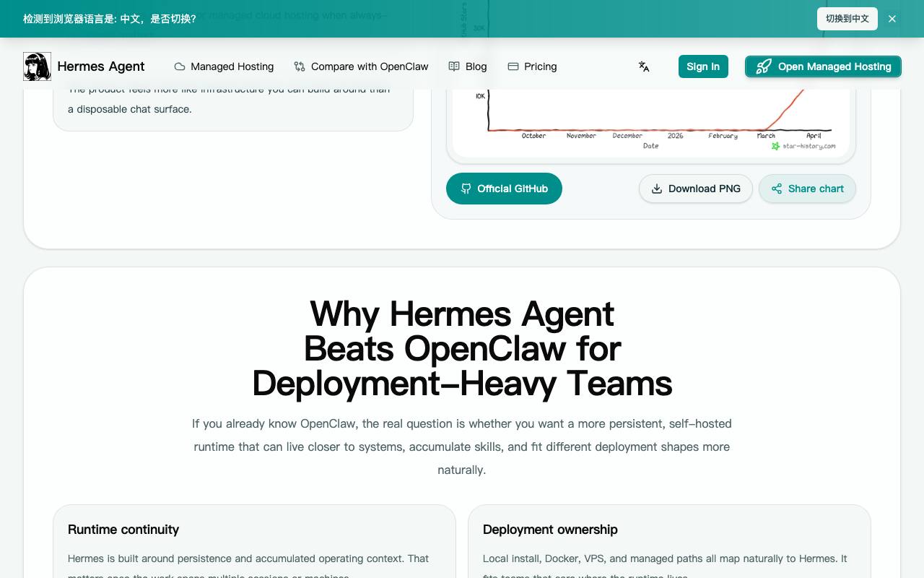The image size is (924, 578).
Task: Open the Managed Hosting nav item
Action: tap(224, 66)
